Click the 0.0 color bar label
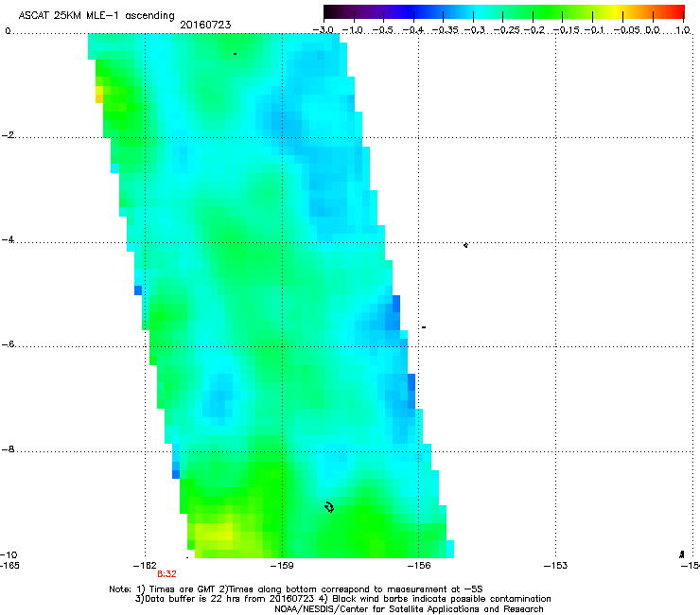700x615 pixels. click(x=653, y=30)
